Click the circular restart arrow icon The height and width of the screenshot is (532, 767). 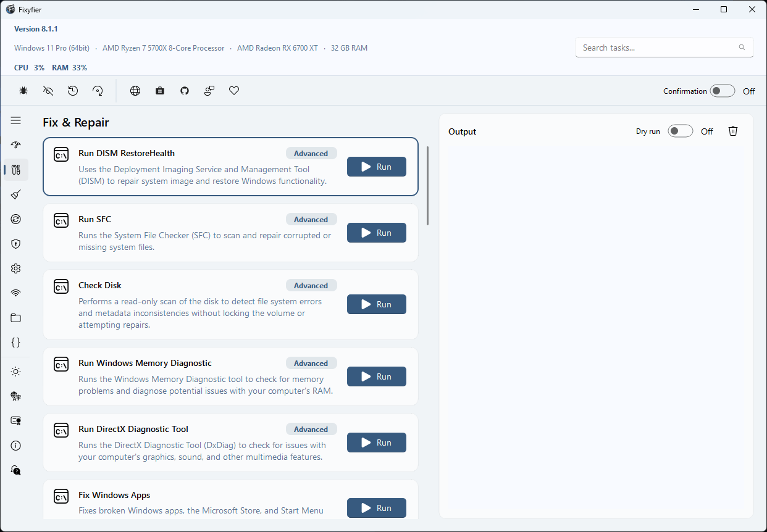click(x=98, y=91)
